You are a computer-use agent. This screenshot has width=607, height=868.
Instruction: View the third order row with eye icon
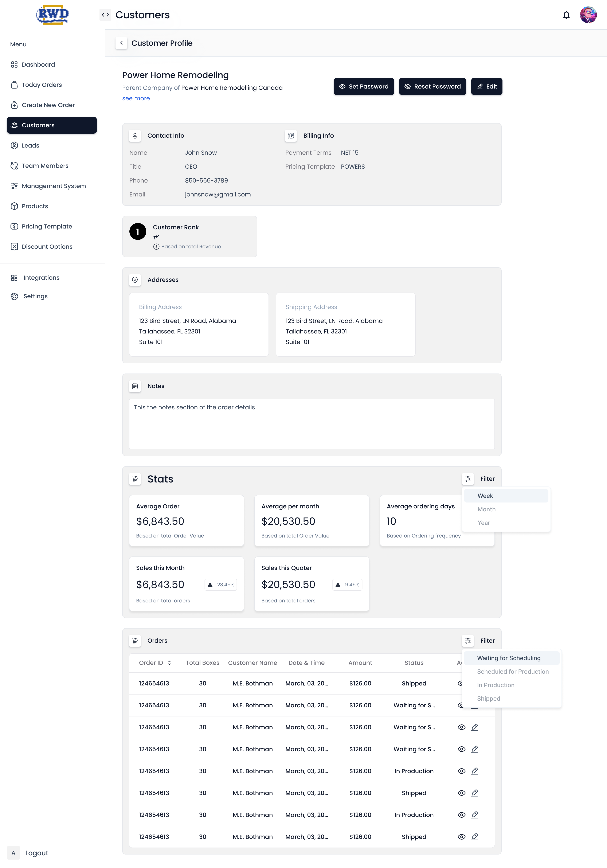click(462, 727)
